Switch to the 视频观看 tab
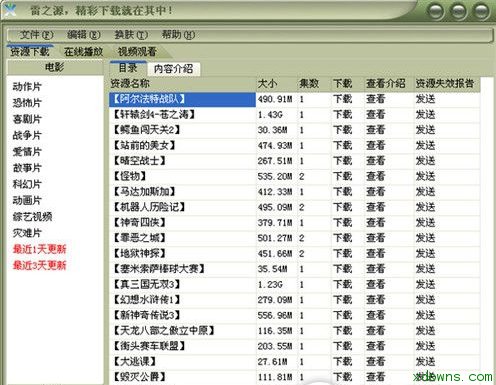Viewport: 496px width, 385px height. tap(137, 52)
